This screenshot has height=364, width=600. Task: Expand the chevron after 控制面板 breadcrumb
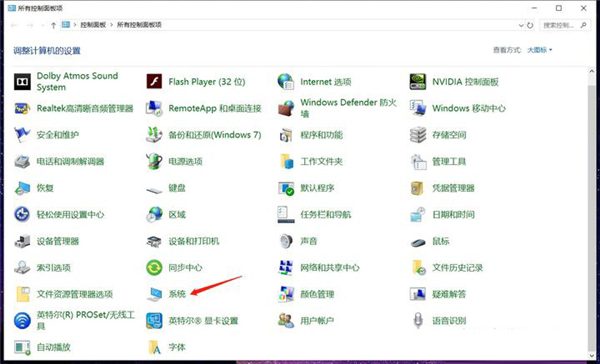111,25
